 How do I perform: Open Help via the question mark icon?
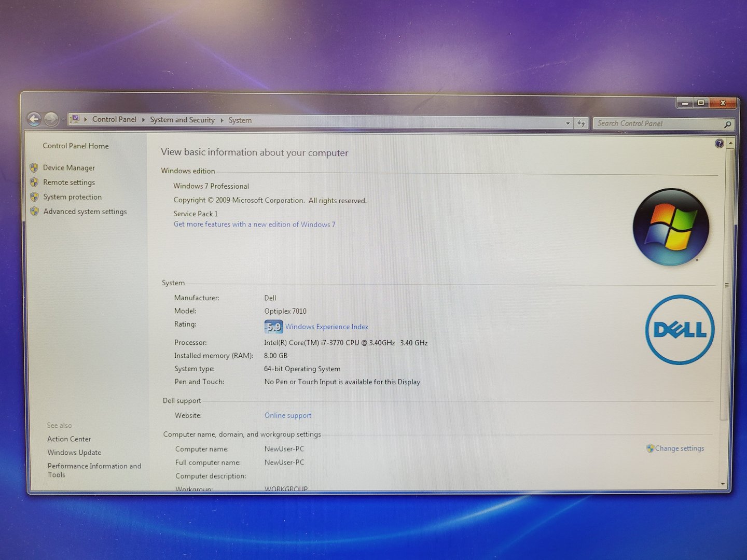(720, 144)
